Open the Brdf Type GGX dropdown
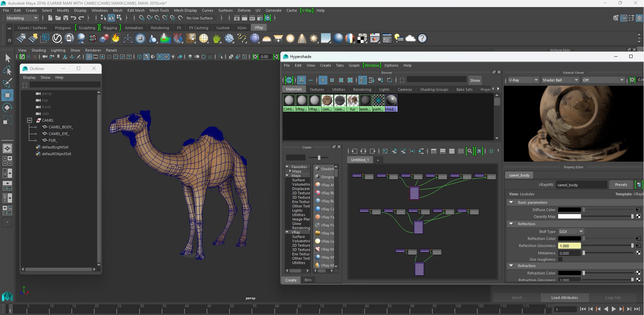 point(571,232)
